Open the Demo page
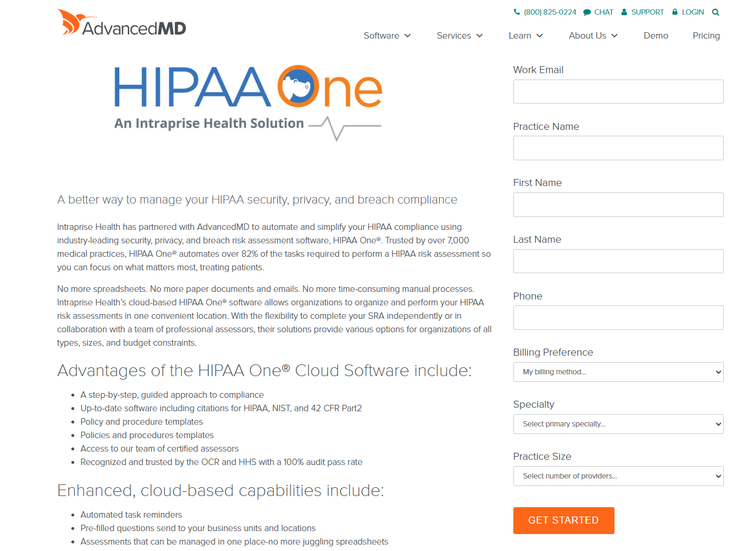This screenshot has width=756, height=551. tap(656, 36)
